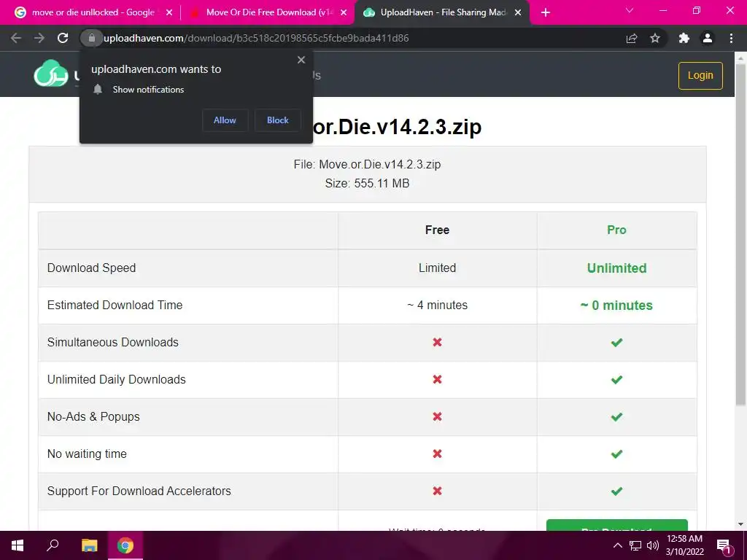Click the Free column header
This screenshot has height=560, width=747.
point(438,230)
